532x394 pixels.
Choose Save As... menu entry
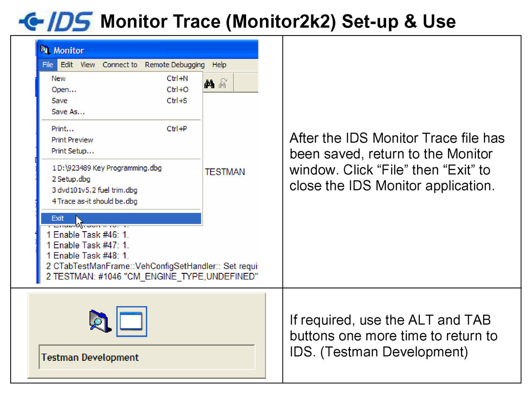[x=121, y=112]
